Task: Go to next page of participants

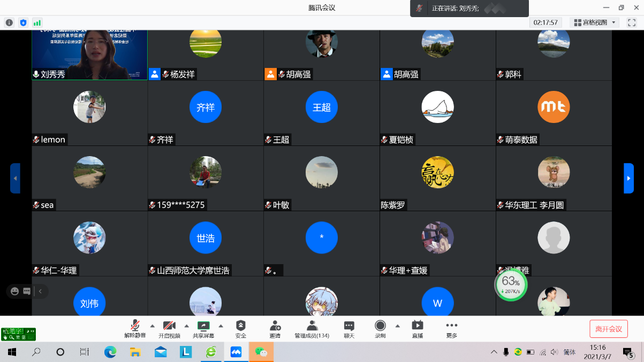Action: click(628, 178)
